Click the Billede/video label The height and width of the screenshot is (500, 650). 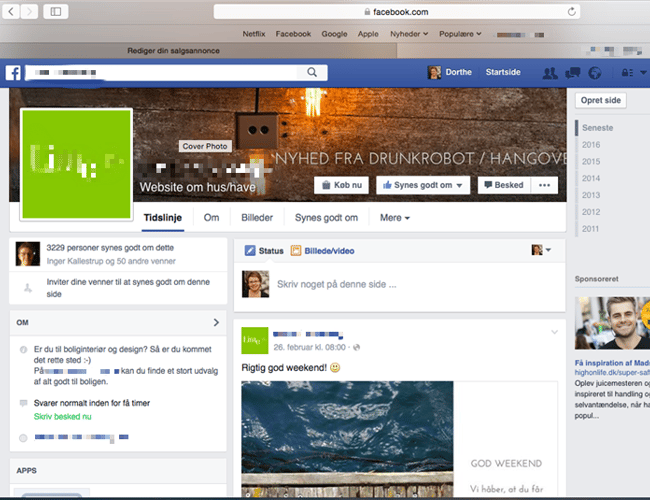pos(329,251)
